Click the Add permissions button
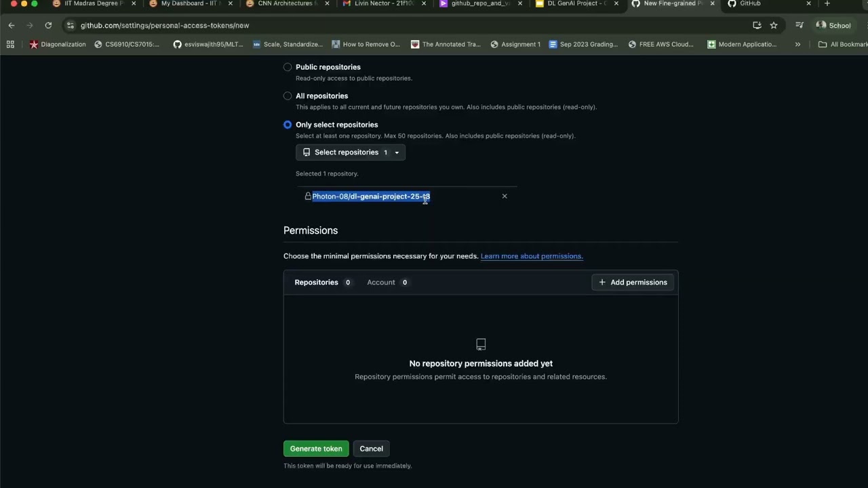 [633, 283]
